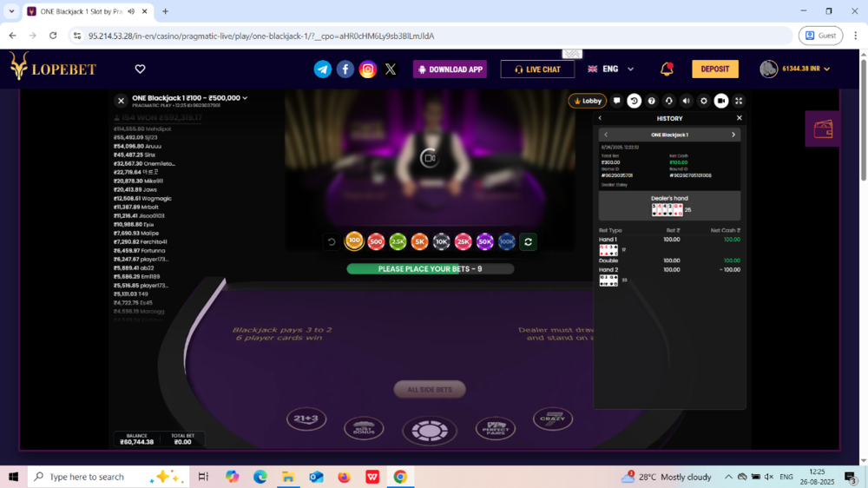This screenshot has width=868, height=488.
Task: Click the address bar URL
Action: 261,36
